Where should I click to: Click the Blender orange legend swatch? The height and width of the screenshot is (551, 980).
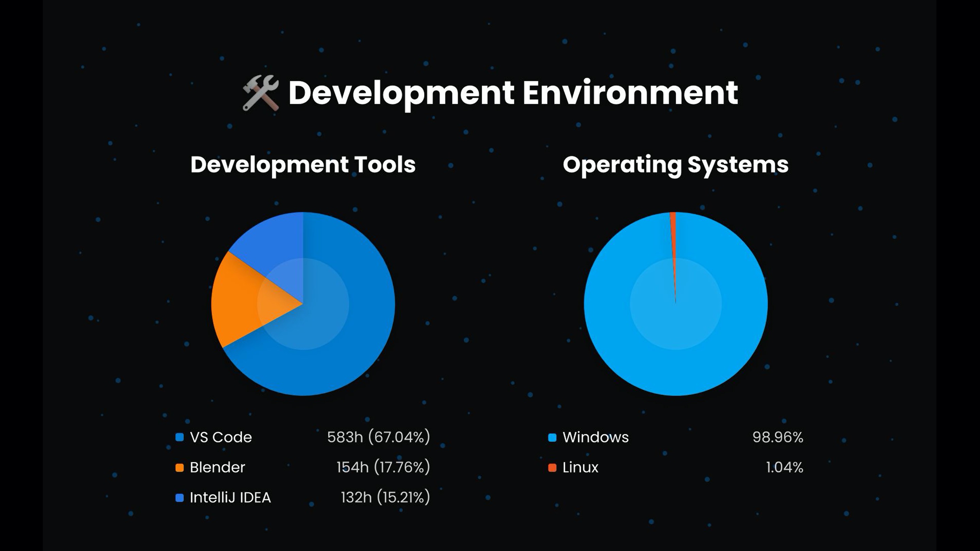pos(180,467)
